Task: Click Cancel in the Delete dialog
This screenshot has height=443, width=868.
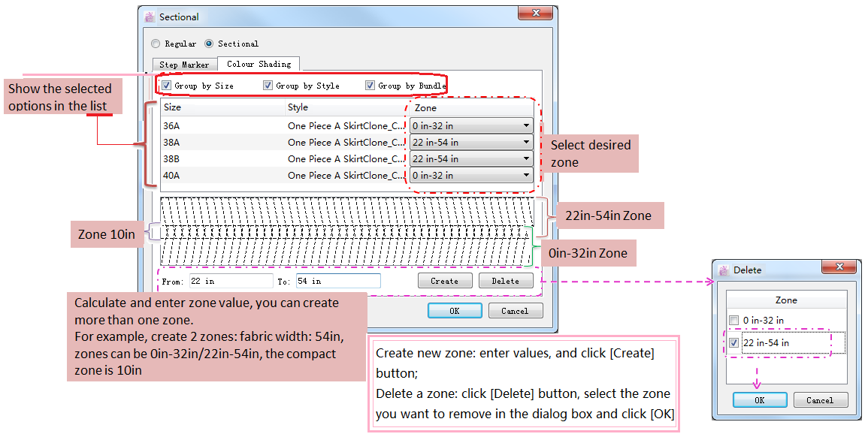Action: tap(820, 400)
